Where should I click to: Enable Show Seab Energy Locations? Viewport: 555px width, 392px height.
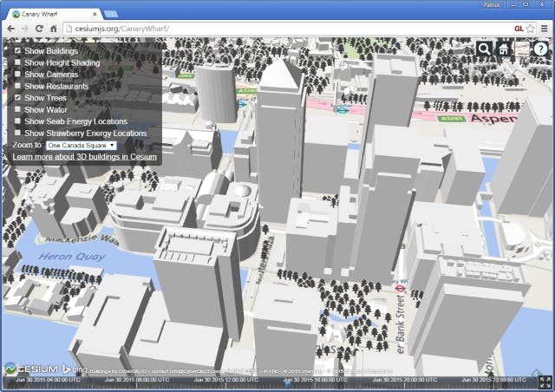tap(17, 121)
